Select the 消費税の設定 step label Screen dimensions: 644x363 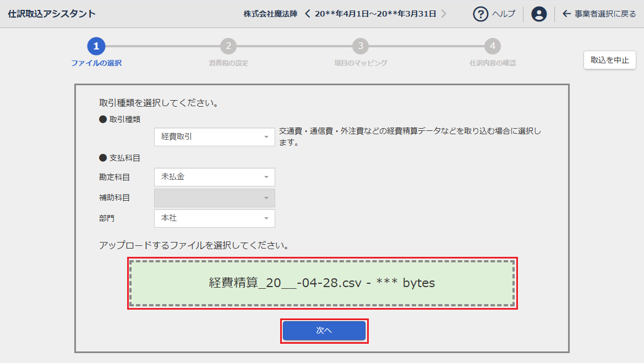228,63
